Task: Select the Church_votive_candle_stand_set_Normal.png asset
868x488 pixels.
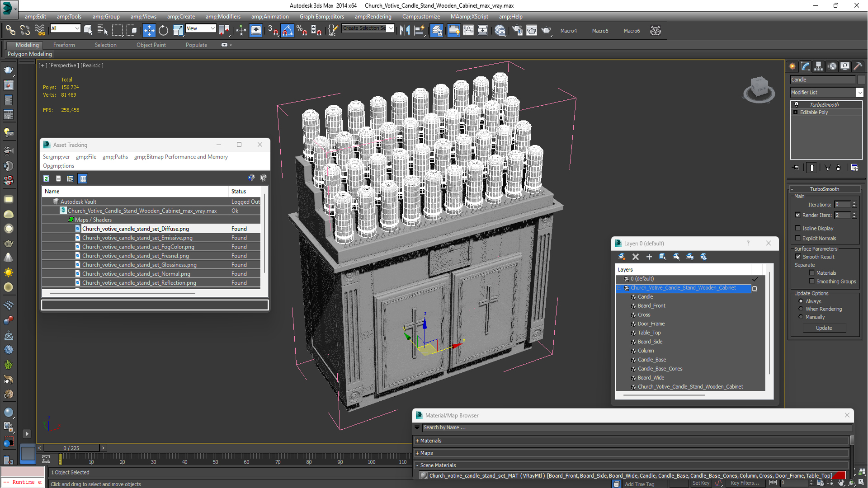Action: [x=136, y=274]
